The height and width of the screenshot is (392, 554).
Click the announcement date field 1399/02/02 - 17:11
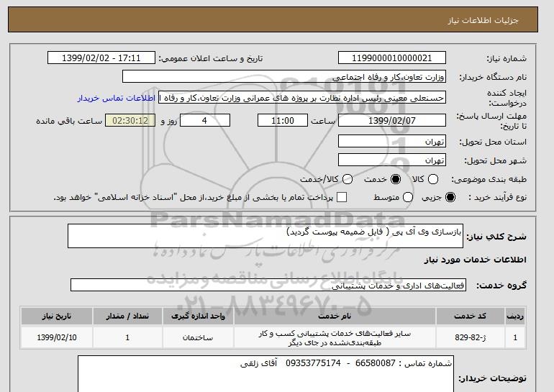pos(101,58)
